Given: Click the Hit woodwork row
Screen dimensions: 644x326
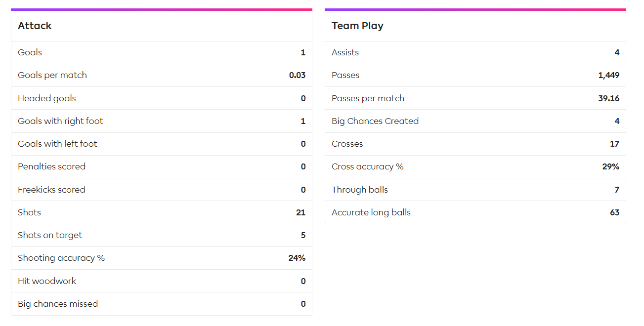Looking at the screenshot, I should (x=162, y=281).
